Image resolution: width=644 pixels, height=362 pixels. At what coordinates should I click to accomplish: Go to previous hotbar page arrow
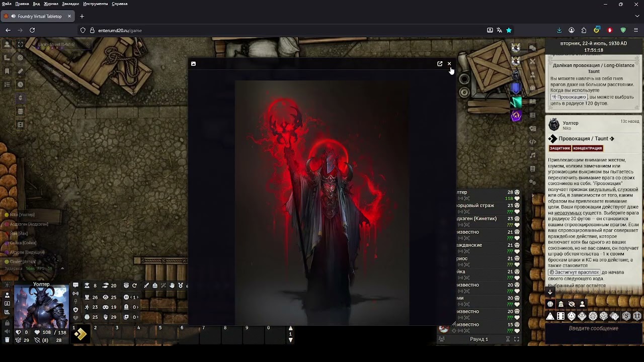coord(290,328)
